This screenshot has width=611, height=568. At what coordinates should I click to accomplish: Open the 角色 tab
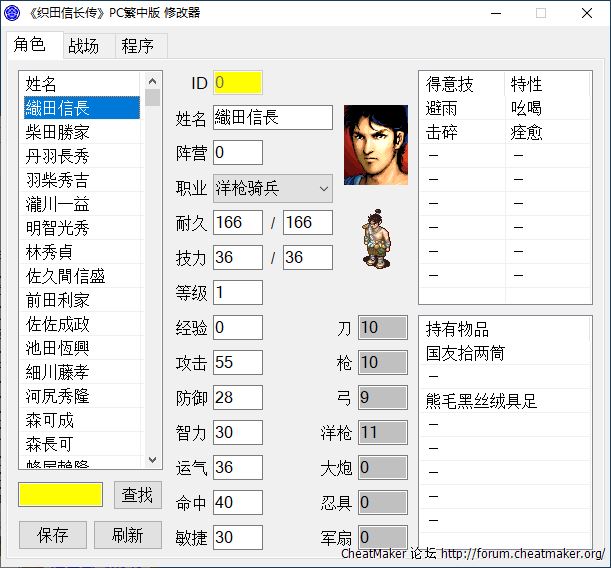point(30,46)
